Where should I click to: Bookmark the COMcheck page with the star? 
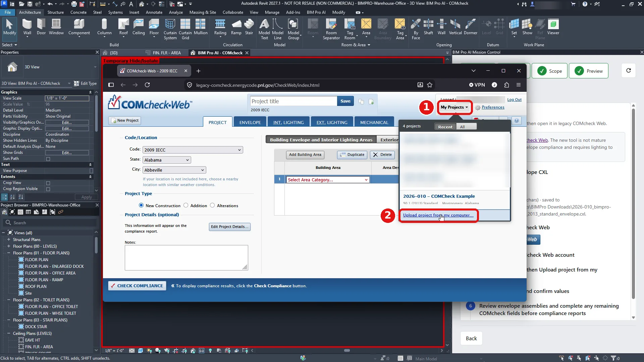pos(430,85)
